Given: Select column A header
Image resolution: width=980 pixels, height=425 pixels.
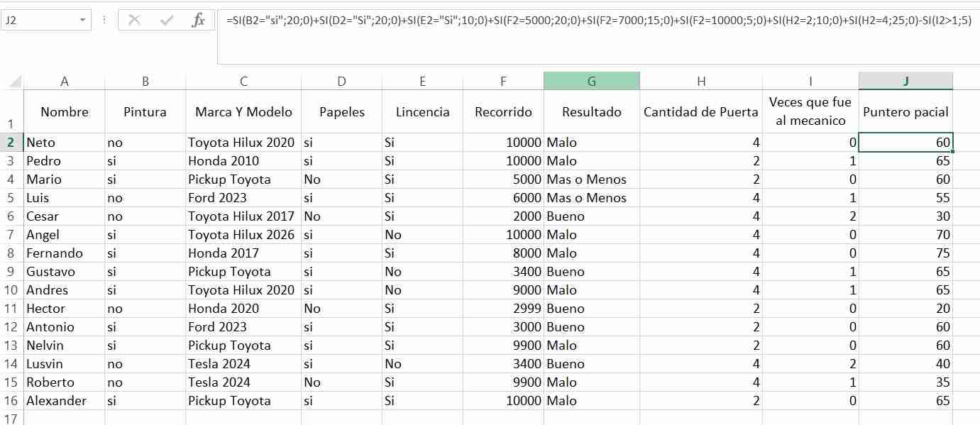Looking at the screenshot, I should 64,81.
